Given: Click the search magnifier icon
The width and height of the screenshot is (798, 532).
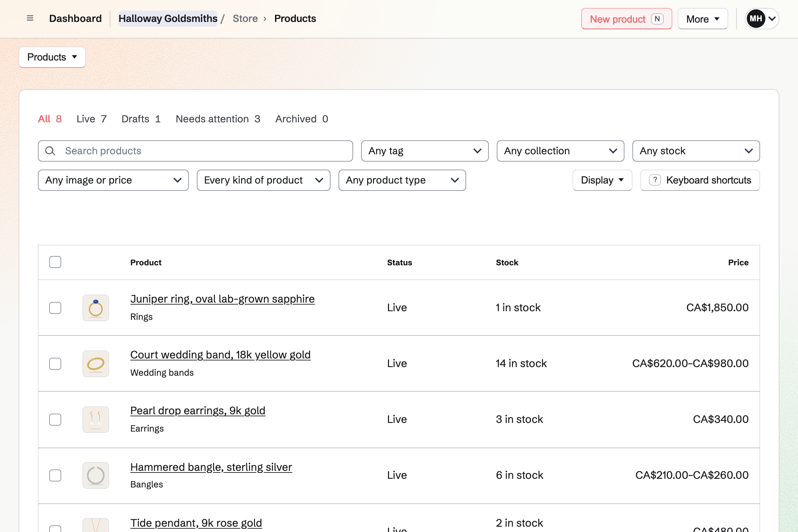Looking at the screenshot, I should point(50,151).
